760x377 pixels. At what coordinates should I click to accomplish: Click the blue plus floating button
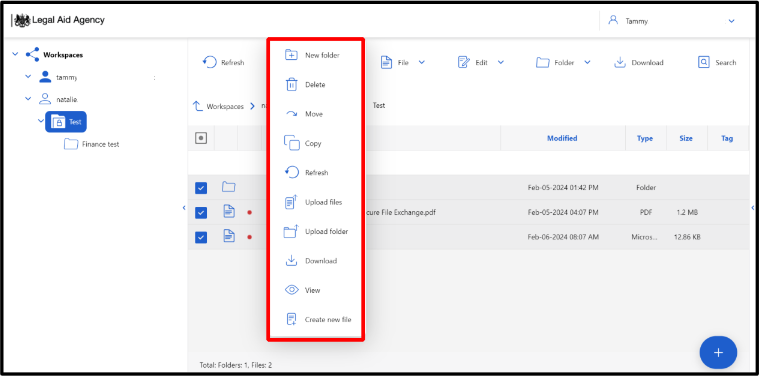(x=718, y=353)
